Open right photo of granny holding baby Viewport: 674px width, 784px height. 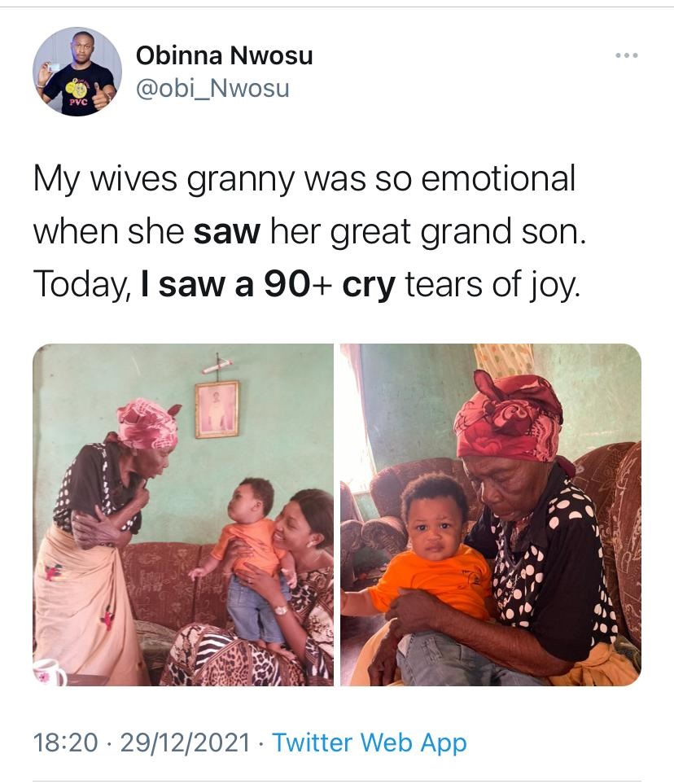(x=491, y=515)
